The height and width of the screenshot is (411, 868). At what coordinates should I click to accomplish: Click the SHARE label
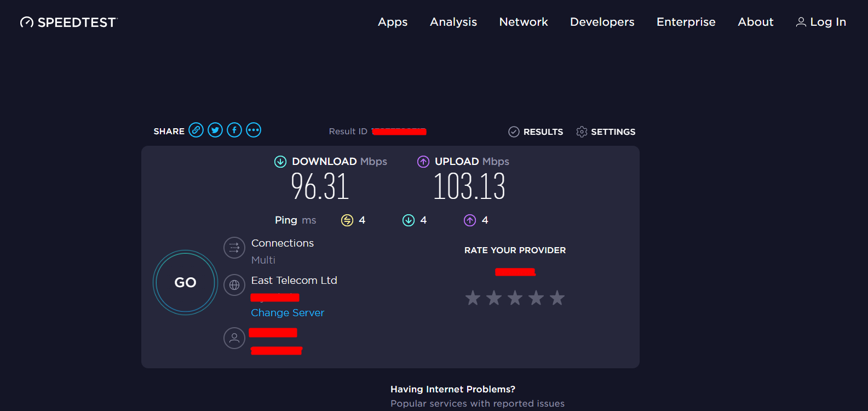pos(169,132)
